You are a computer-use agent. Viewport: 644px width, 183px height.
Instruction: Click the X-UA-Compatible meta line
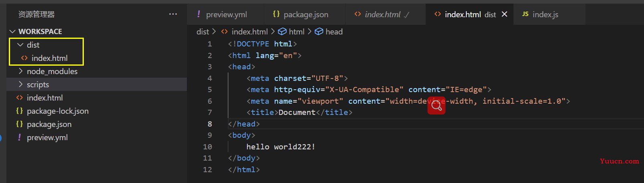pos(369,90)
